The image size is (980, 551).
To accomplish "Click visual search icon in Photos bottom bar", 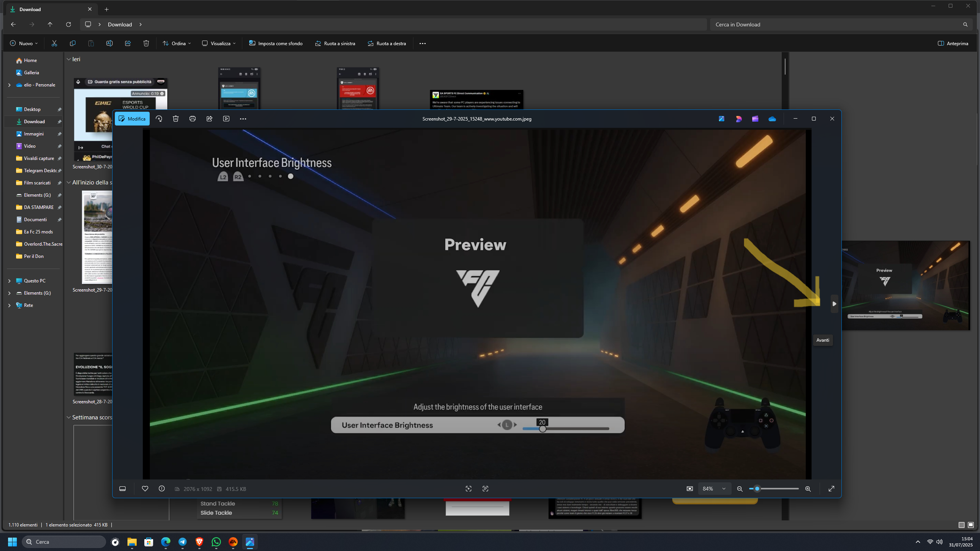I will tap(469, 489).
